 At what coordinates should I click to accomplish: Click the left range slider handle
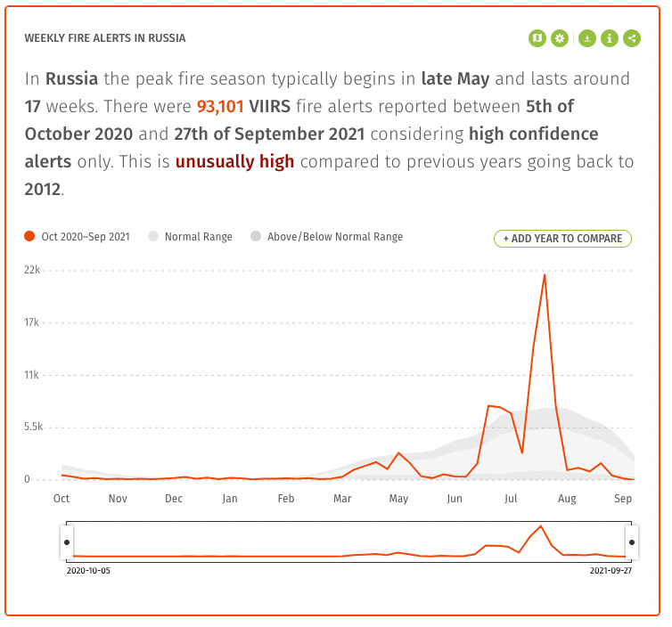[67, 541]
